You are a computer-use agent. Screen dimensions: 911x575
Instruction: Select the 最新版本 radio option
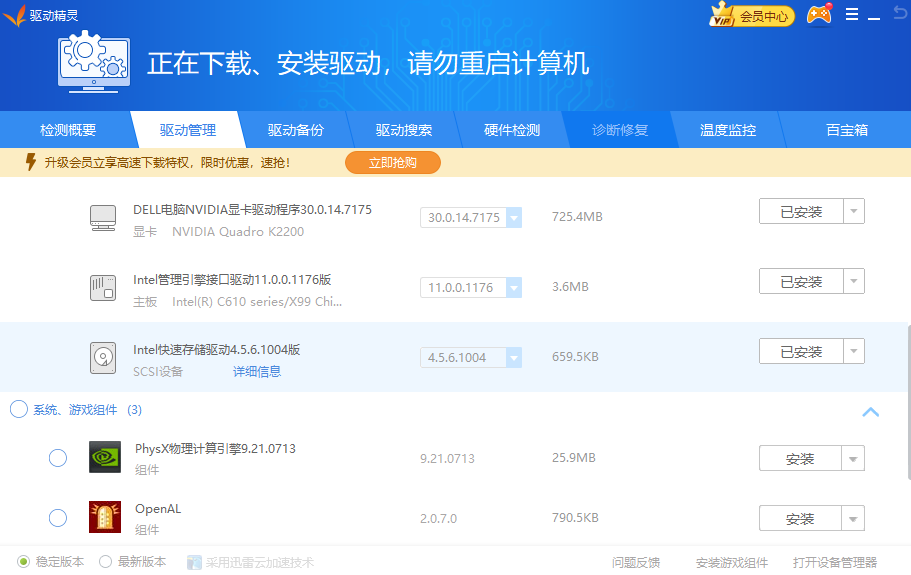tap(105, 562)
